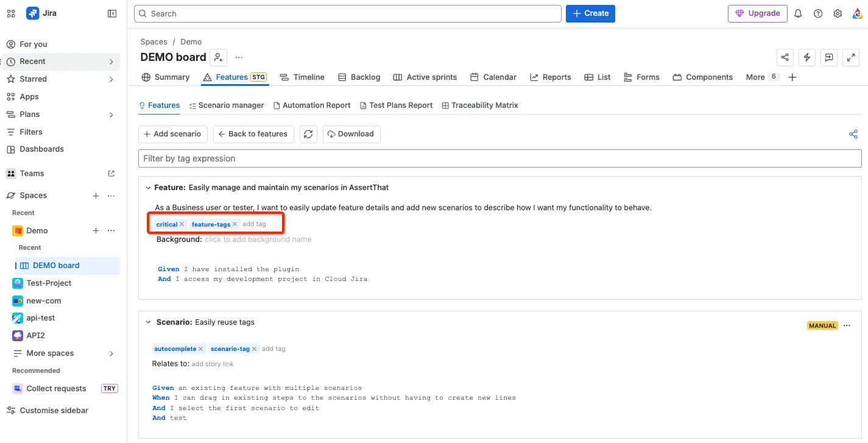Viewport: 868px width, 443px height.
Task: Open the app switcher grid icon
Action: coord(11,13)
